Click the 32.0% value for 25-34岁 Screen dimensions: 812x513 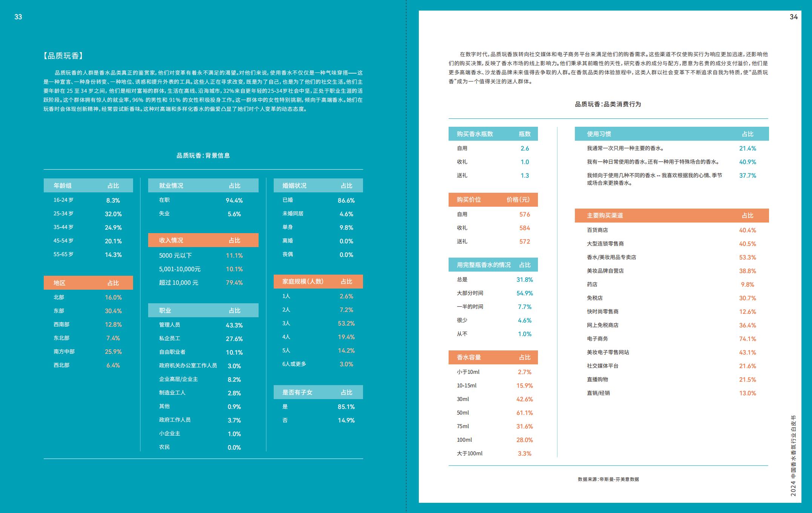tap(113, 214)
